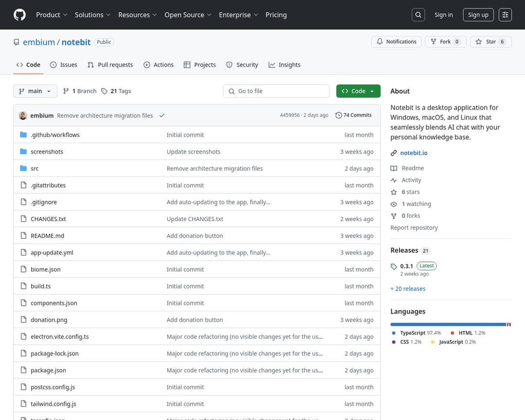Click the TypeScript 97.4% language entry
525x420 pixels.
click(x=417, y=333)
